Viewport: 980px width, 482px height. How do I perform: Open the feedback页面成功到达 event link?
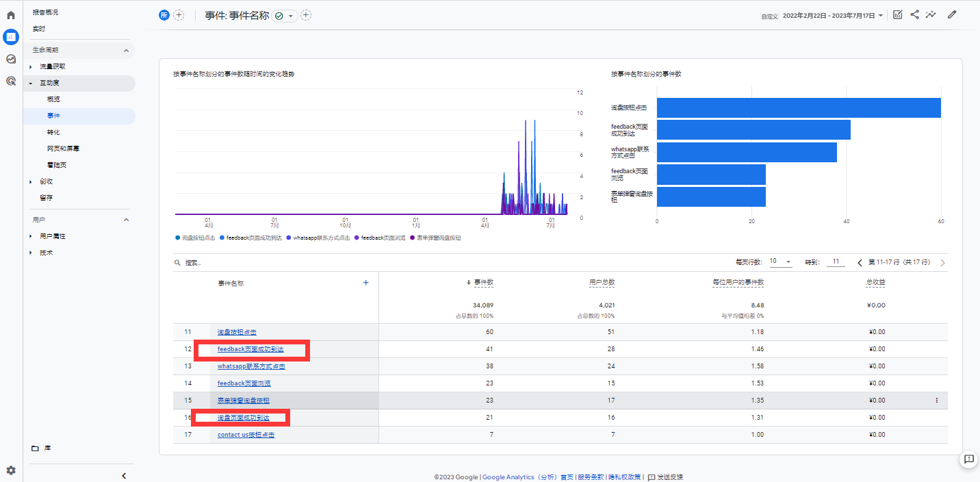[x=250, y=349]
